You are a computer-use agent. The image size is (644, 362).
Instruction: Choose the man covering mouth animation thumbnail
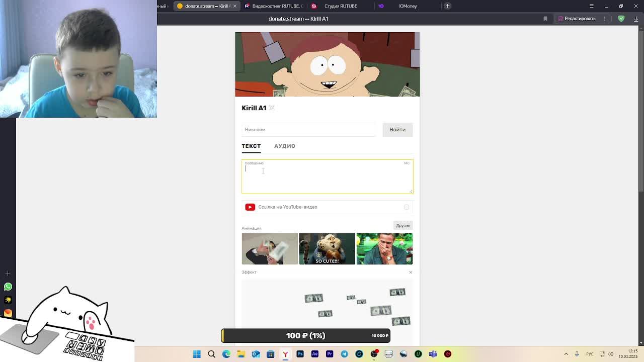pos(384,248)
